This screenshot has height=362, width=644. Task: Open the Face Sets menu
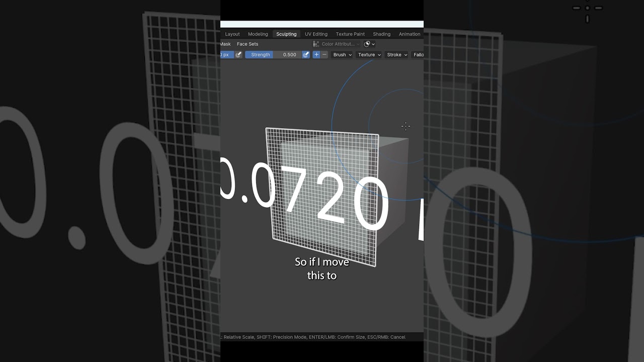click(248, 44)
